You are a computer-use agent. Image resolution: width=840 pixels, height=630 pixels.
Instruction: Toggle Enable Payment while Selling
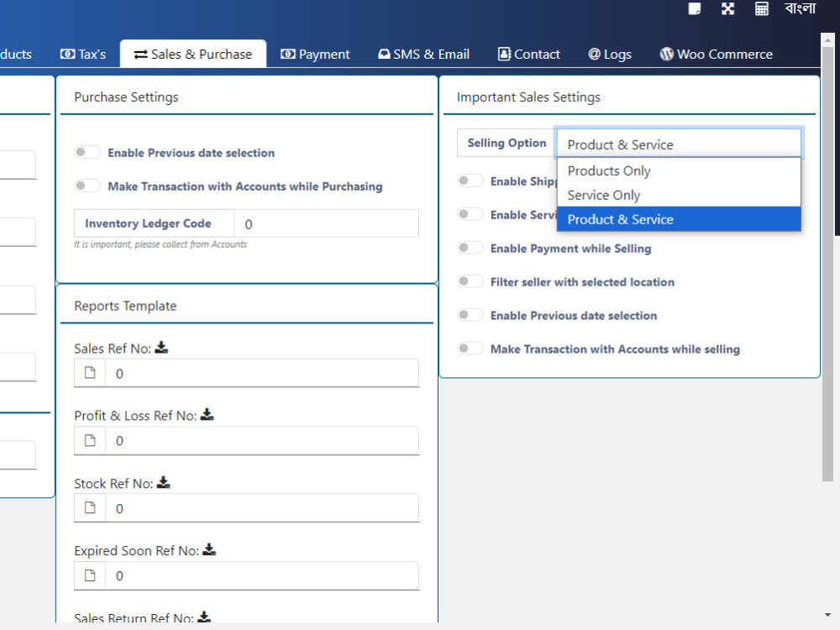coord(470,248)
